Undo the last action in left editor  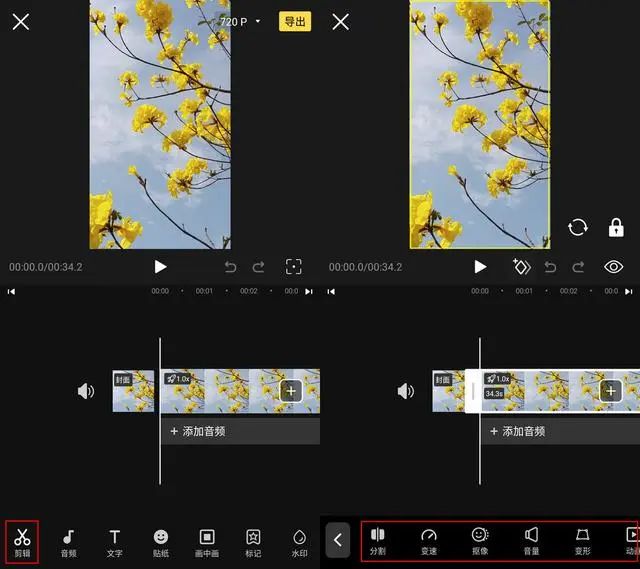click(x=231, y=267)
